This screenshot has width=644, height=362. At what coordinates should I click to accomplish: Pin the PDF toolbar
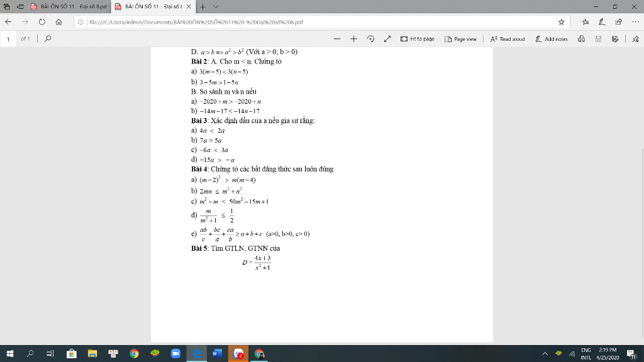pos(635,38)
